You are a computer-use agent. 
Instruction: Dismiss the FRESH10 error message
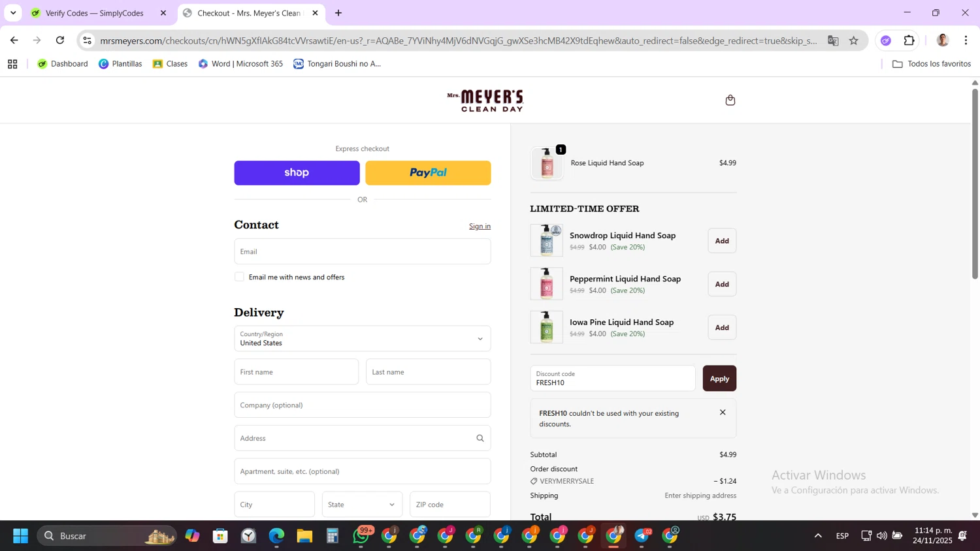(723, 412)
